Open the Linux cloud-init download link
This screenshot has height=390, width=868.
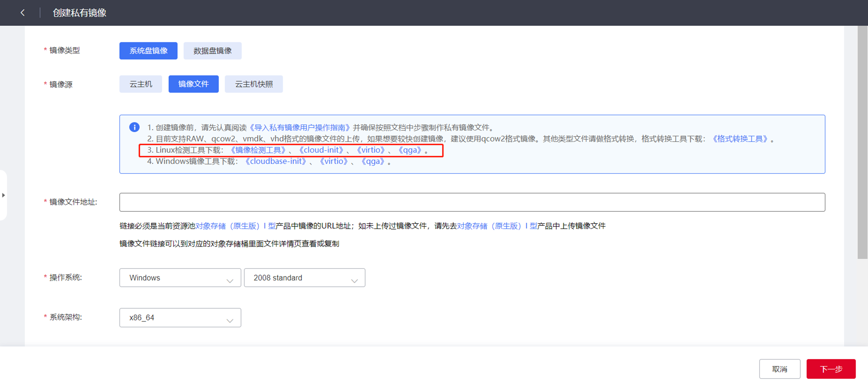321,150
